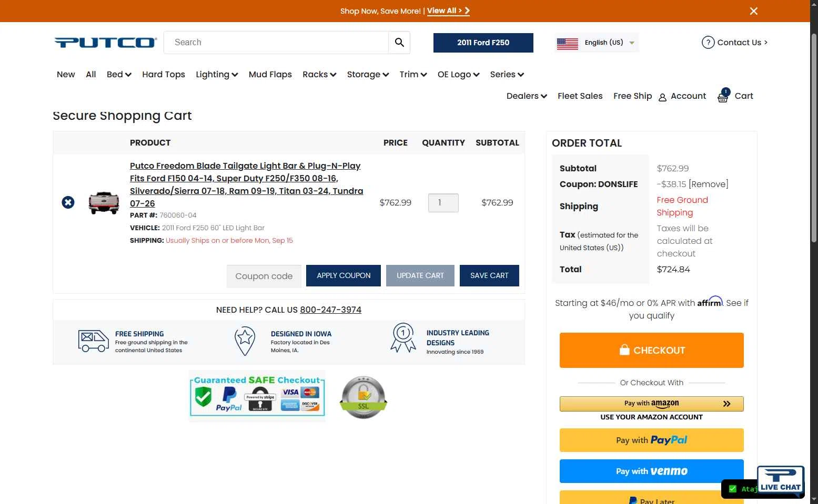The image size is (818, 504).
Task: Open the Live Chat widget
Action: (x=781, y=480)
